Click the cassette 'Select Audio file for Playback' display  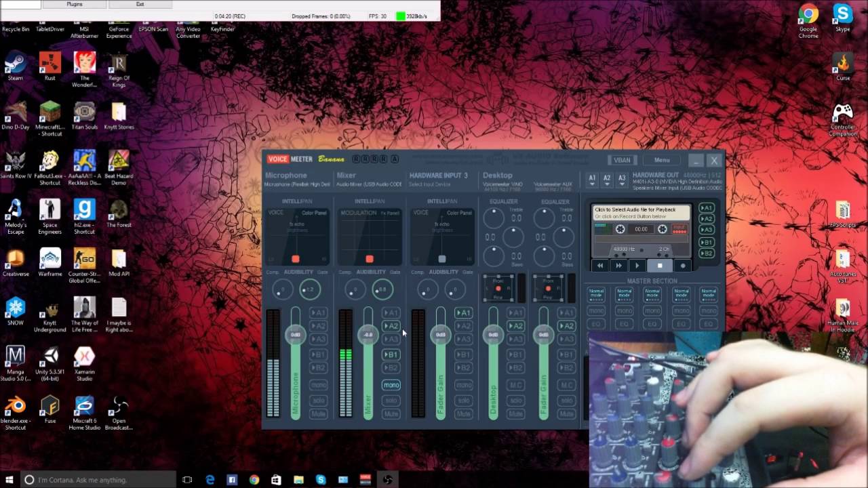click(x=641, y=213)
